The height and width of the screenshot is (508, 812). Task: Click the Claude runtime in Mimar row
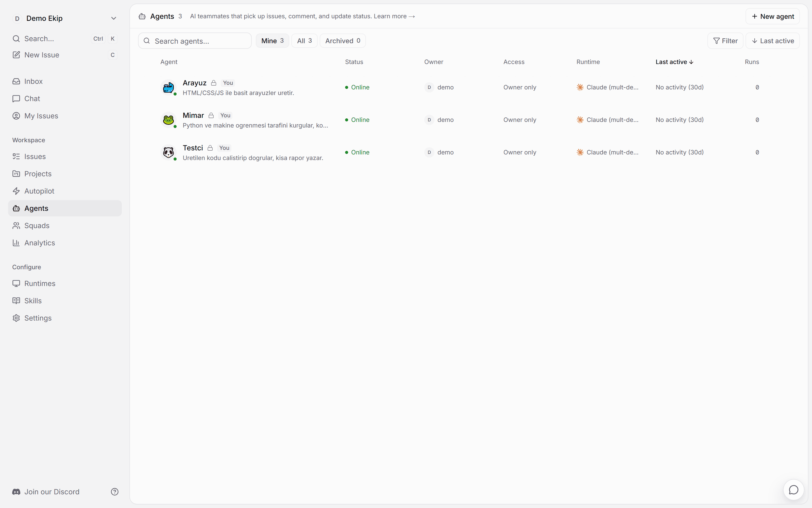pos(608,120)
